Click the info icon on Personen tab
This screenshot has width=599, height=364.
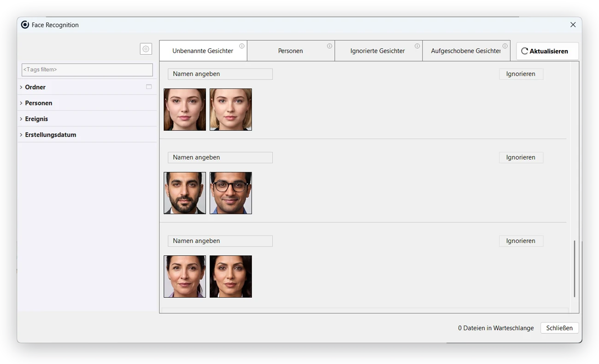point(329,46)
